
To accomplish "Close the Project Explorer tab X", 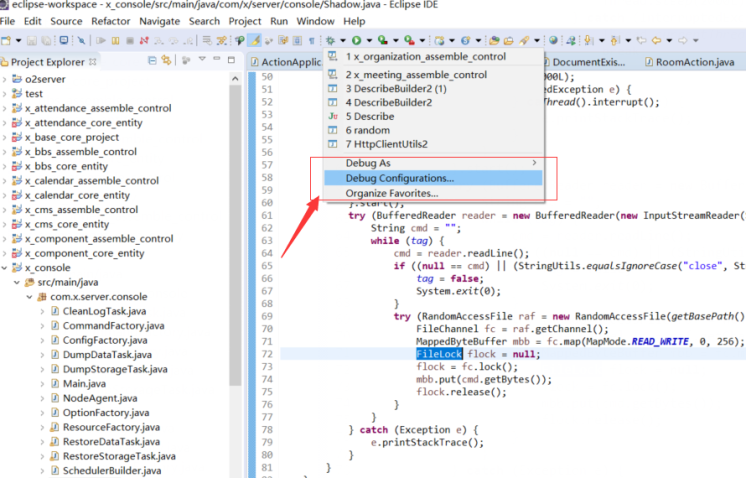I will coord(93,62).
